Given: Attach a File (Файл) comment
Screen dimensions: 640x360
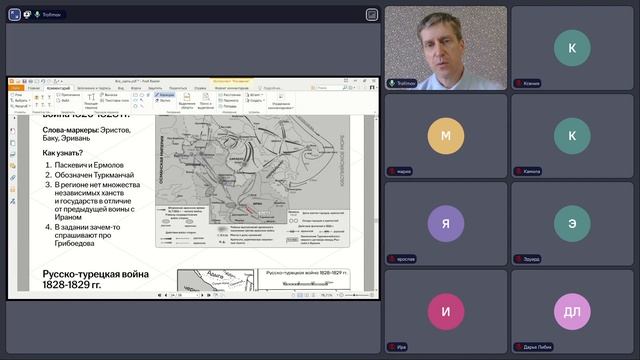Looking at the screenshot, I should [63, 100].
